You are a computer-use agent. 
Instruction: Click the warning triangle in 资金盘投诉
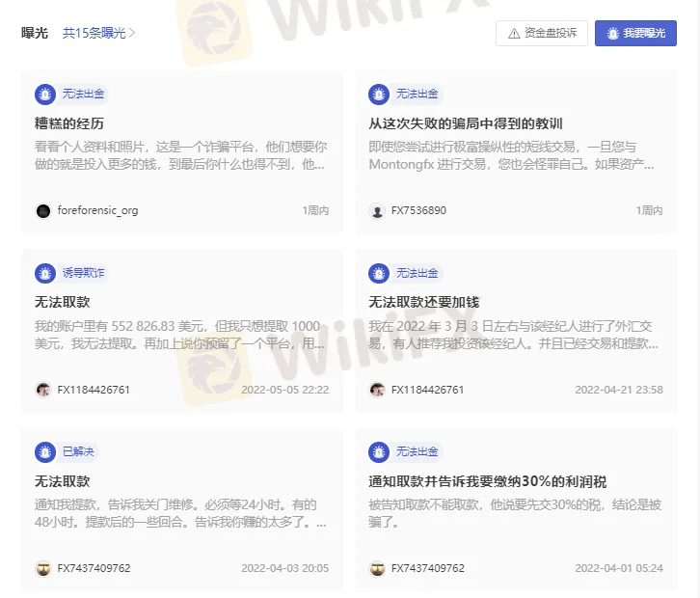click(514, 34)
